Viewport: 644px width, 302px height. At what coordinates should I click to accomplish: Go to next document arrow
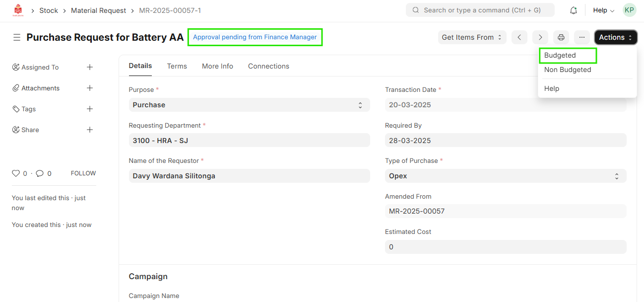(540, 37)
